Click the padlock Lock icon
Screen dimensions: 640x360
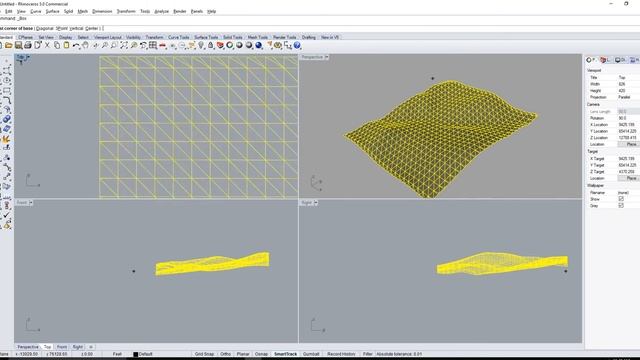click(211, 46)
